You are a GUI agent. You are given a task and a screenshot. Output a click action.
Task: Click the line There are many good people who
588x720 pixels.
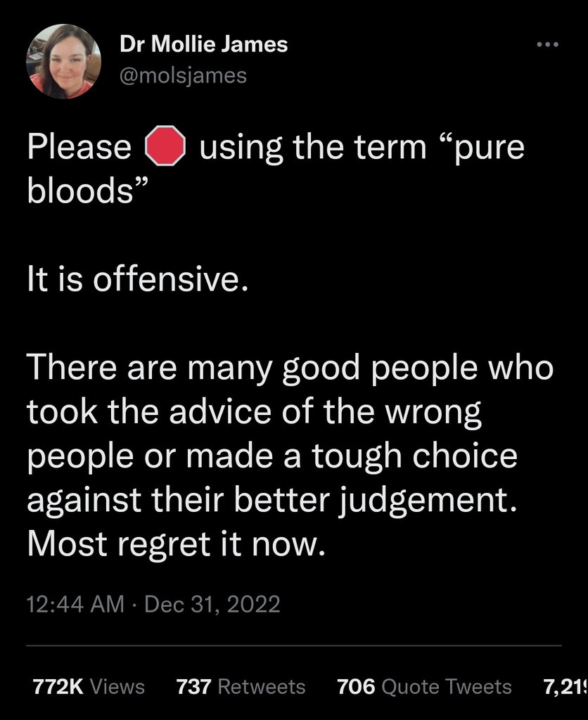click(x=290, y=370)
